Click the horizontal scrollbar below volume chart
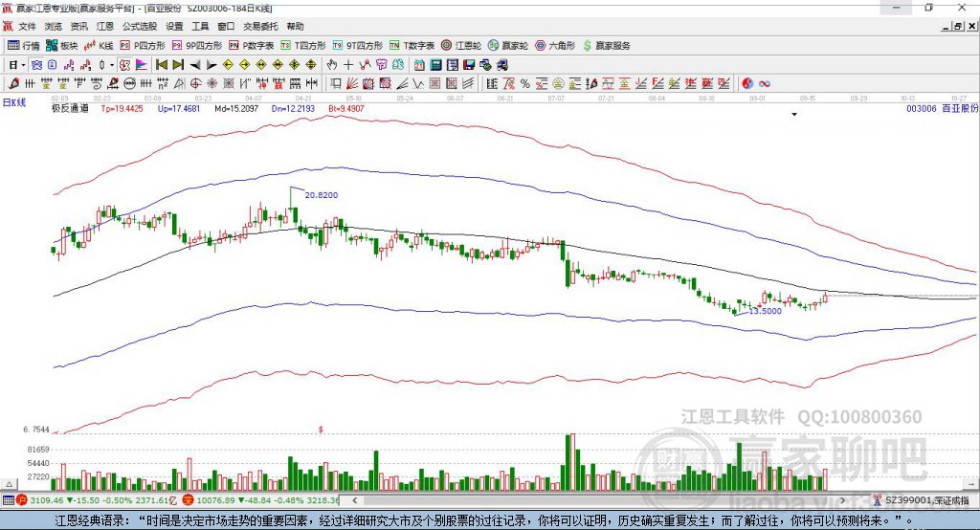This screenshot has height=530, width=980. [x=600, y=500]
